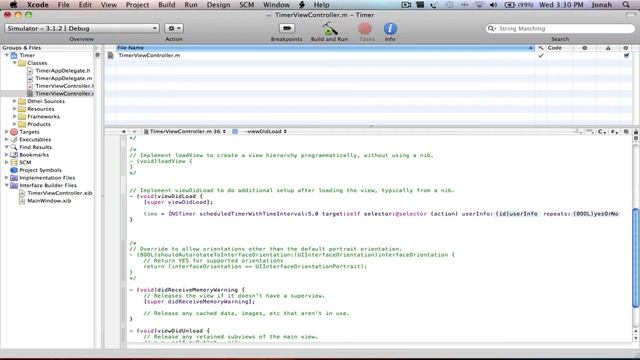The width and height of the screenshot is (640, 360).
Task: Click the Build and Run hammer icon
Action: point(329,28)
